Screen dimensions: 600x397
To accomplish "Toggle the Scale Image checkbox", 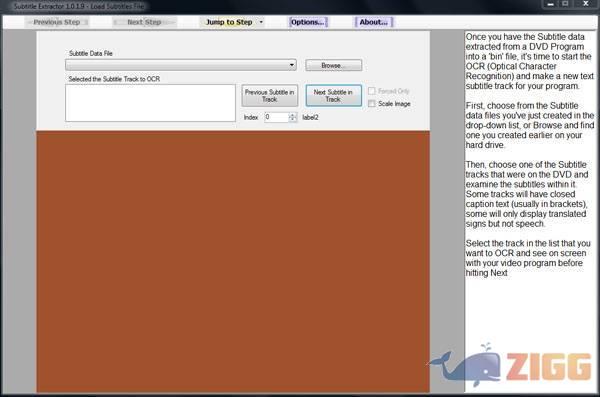I will tap(371, 104).
